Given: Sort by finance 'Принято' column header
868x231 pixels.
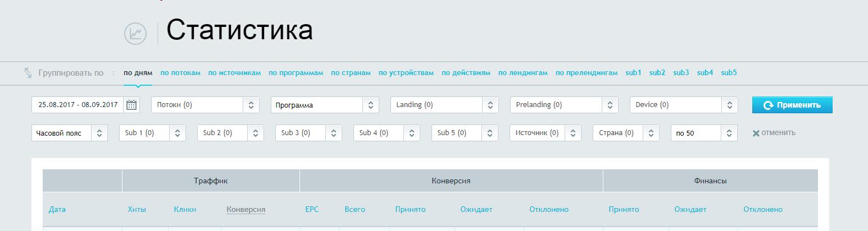Looking at the screenshot, I should click(x=624, y=209).
